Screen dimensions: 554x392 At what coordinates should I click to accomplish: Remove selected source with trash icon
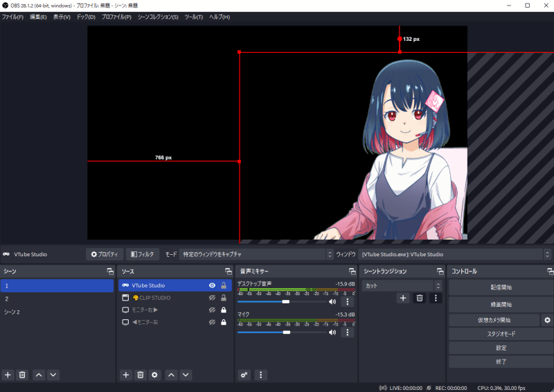(141, 375)
